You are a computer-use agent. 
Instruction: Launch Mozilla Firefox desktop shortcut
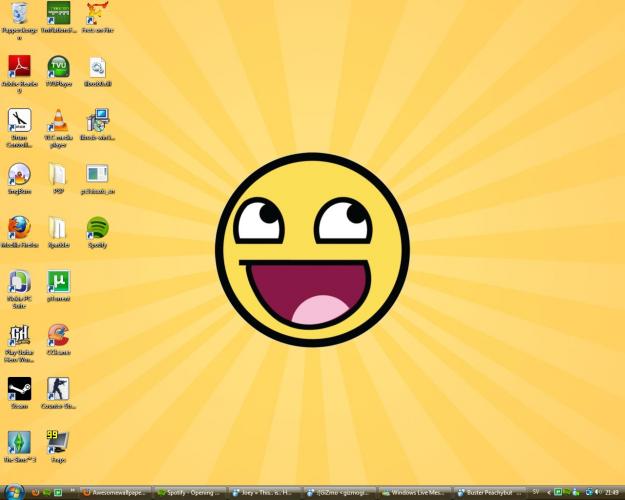click(19, 227)
